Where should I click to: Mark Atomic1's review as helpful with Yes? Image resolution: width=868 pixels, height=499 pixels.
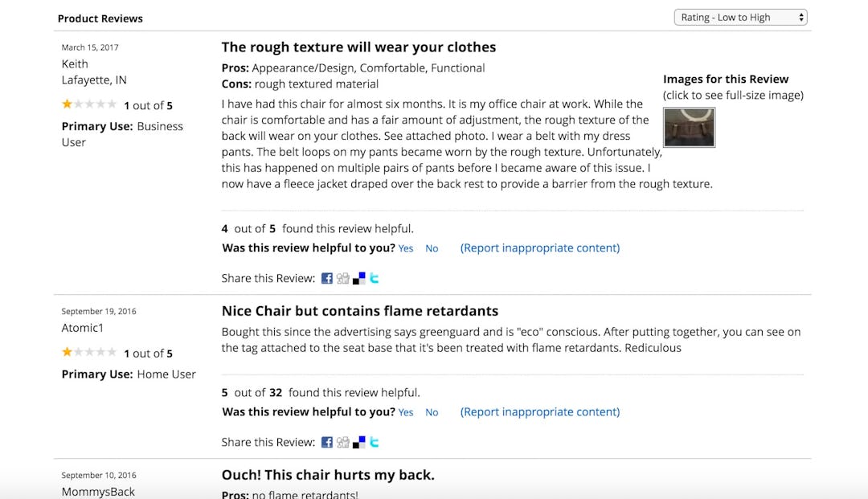coord(406,412)
